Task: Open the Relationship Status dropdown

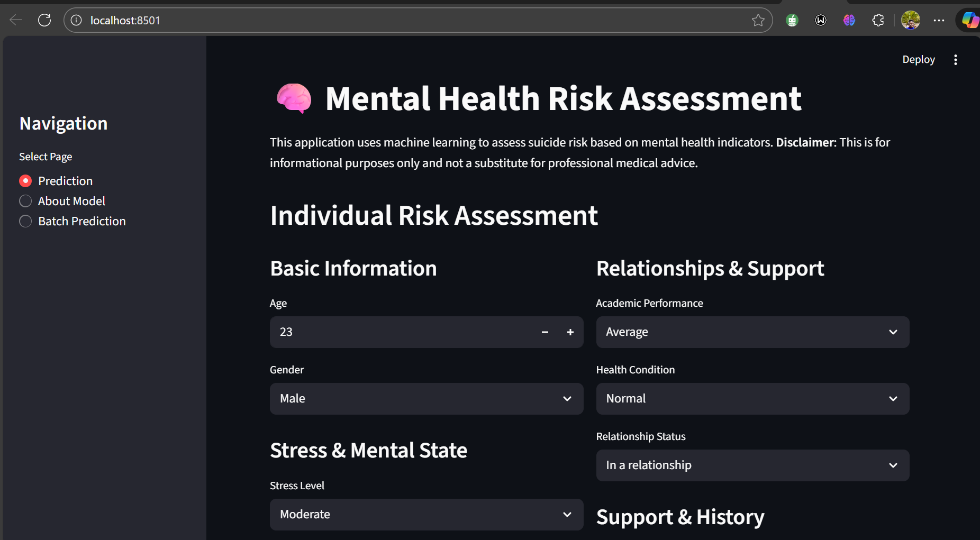Action: [752, 465]
